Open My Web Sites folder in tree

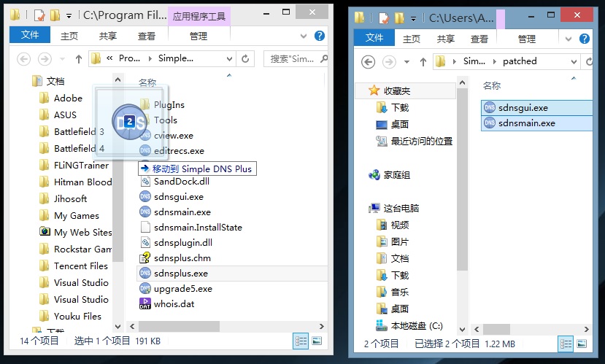coord(76,232)
